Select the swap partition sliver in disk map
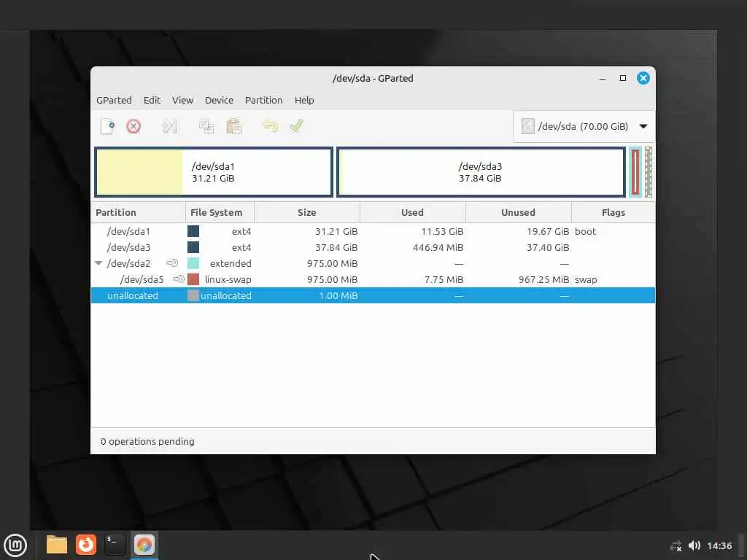Screen dimensions: 747x560 (635, 172)
